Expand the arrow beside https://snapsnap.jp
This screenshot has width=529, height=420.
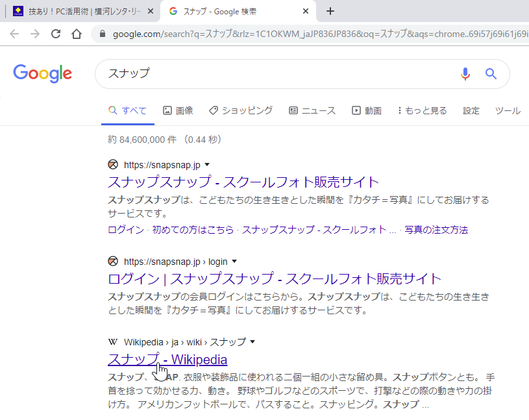207,165
